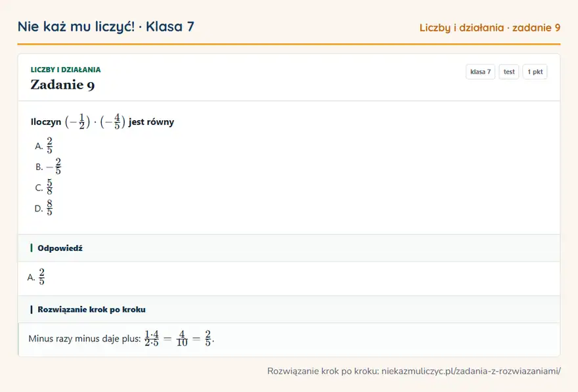Click the 'klasa 7' tag
Image resolution: width=578 pixels, height=392 pixels.
click(x=480, y=72)
